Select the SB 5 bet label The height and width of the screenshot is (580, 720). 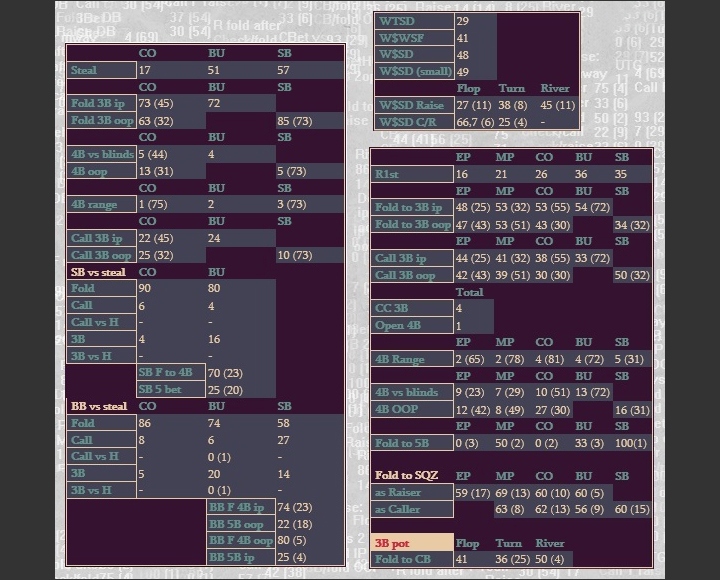pos(169,389)
